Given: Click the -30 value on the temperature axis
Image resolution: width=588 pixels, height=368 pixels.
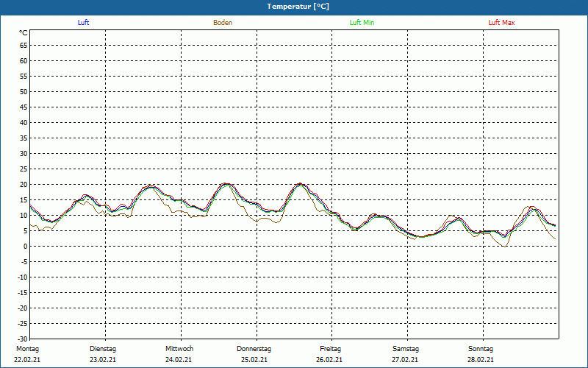Looking at the screenshot, I should pos(23,339).
